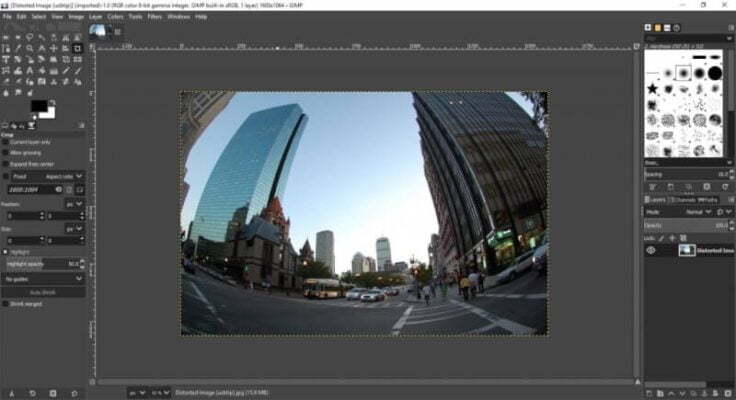Select the Move tool
The image size is (736, 400).
point(54,48)
